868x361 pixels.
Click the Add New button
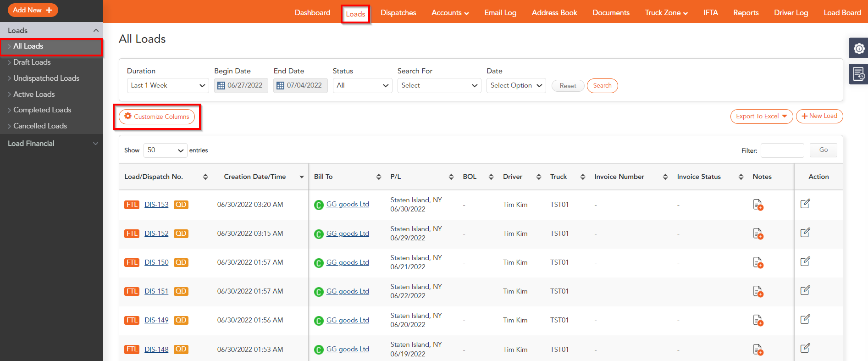pos(33,10)
